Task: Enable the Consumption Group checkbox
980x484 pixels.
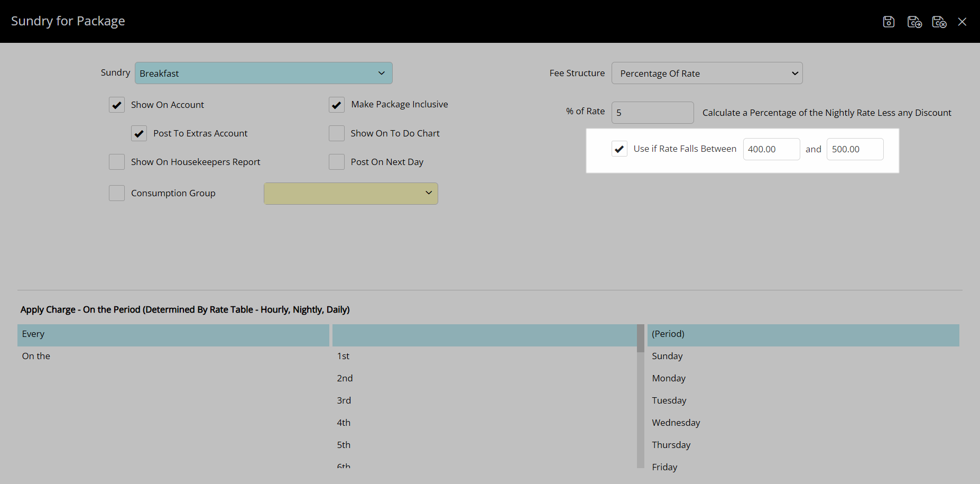Action: [x=117, y=193]
